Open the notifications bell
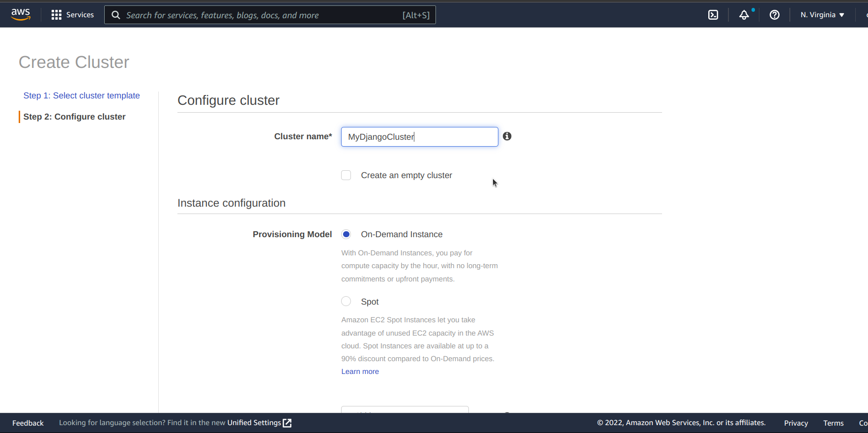 point(744,15)
